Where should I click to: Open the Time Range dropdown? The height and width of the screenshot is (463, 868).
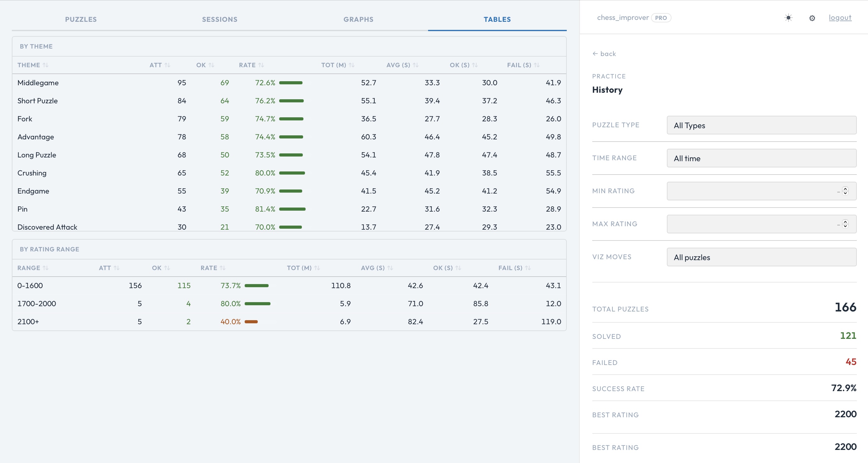762,158
